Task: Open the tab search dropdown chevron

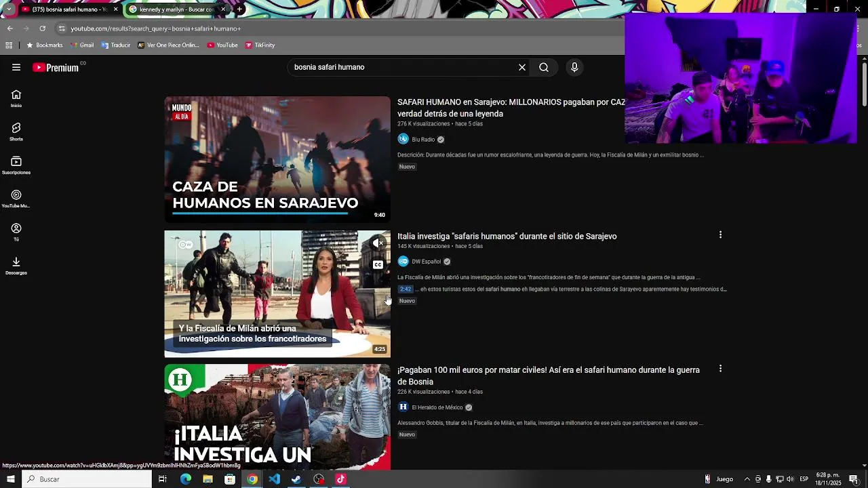Action: coord(9,9)
